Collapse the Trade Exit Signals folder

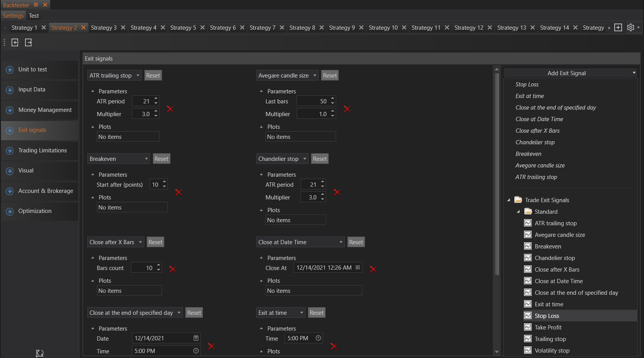coord(509,200)
